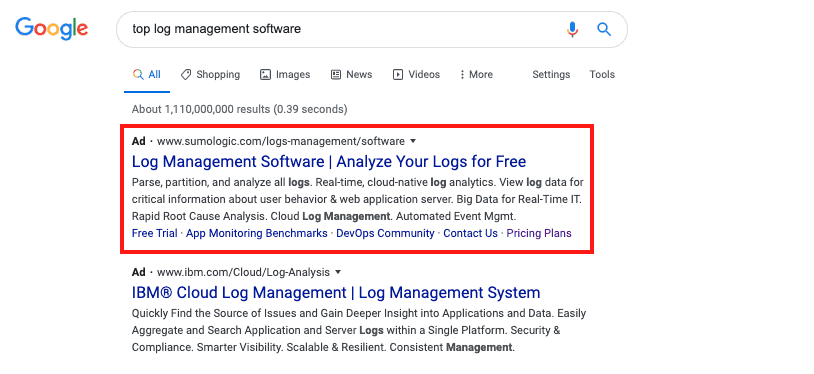The height and width of the screenshot is (374, 814).
Task: Open IBM Cloud Log Management headline
Action: (336, 292)
